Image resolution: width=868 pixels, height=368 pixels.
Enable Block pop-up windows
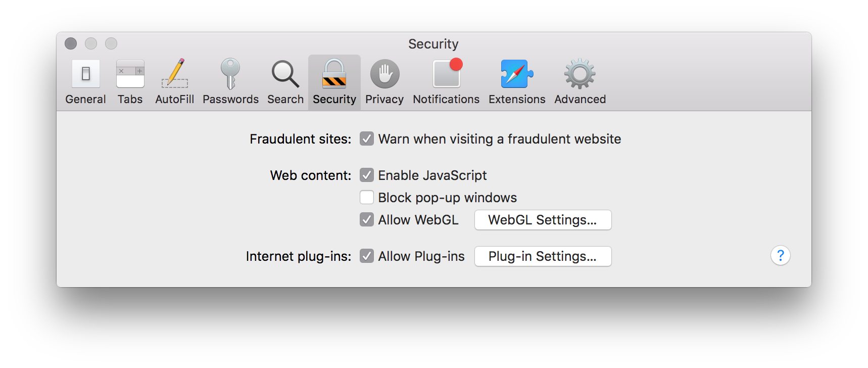pos(367,198)
